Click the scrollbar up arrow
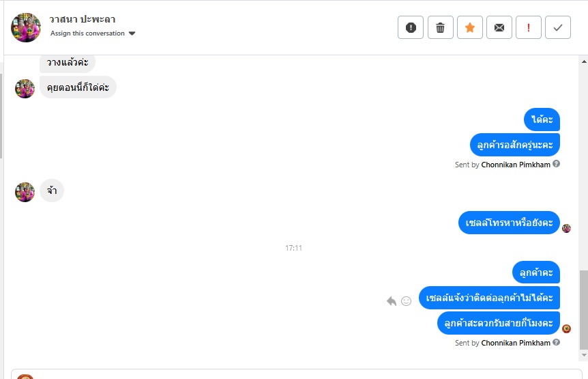 [583, 61]
